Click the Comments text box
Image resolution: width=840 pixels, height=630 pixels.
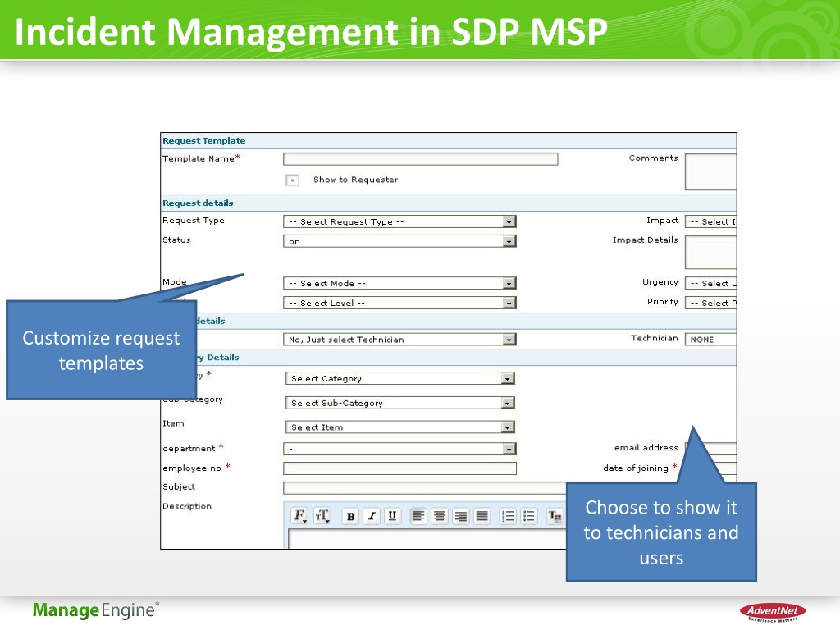(711, 171)
